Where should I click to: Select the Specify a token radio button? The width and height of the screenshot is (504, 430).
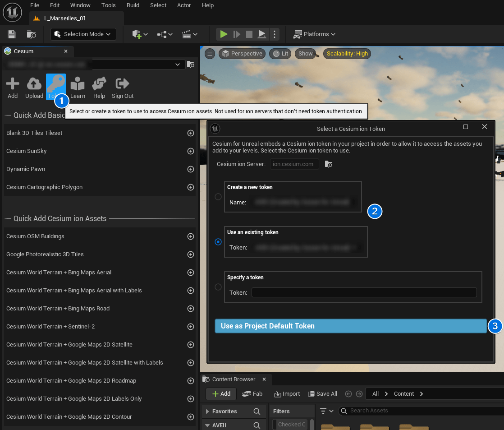pos(218,287)
